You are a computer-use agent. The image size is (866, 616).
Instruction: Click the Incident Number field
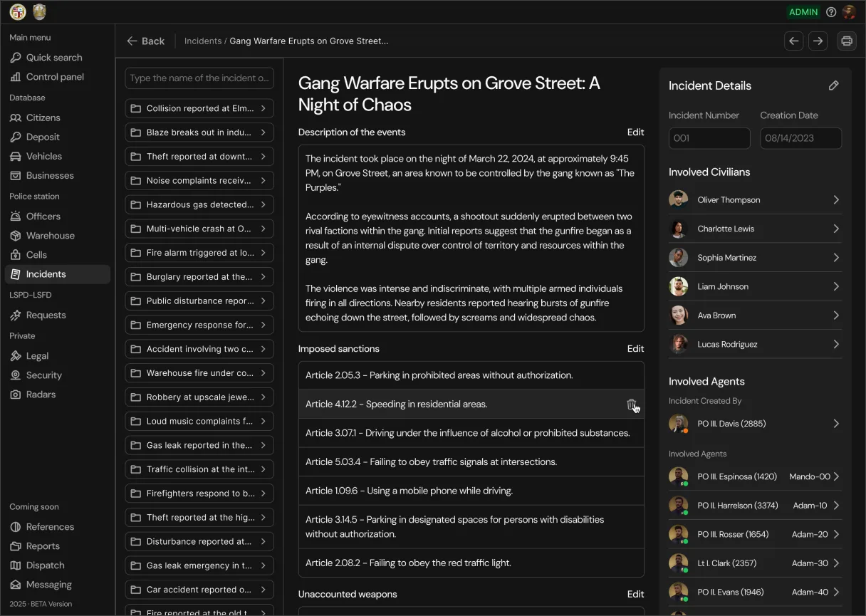click(709, 138)
